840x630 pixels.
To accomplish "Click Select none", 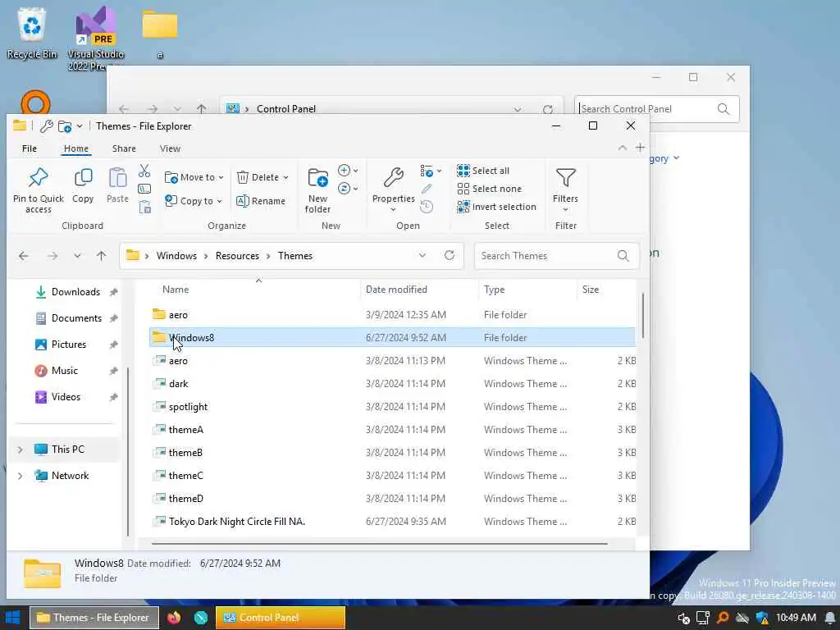I will [x=489, y=189].
